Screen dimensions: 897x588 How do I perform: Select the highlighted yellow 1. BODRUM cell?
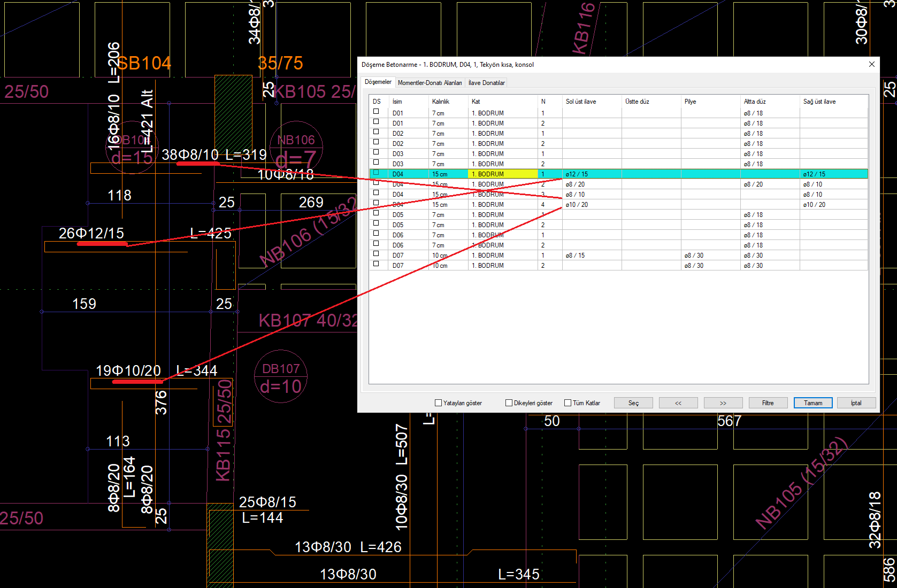[503, 174]
